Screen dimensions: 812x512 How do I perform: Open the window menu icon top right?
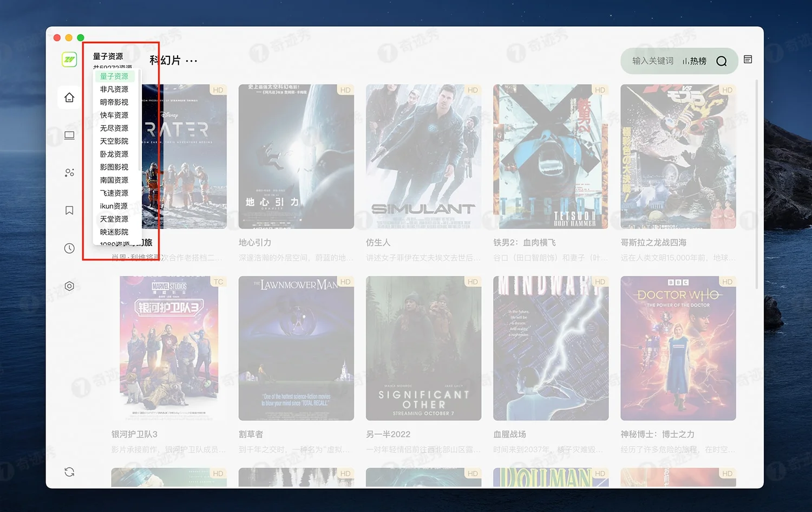click(748, 60)
